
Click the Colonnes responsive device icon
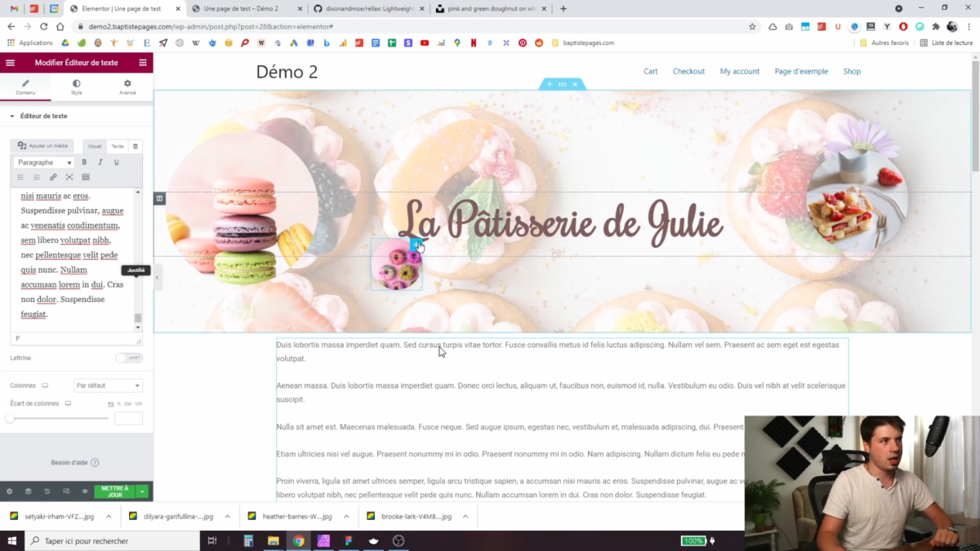pos(46,385)
